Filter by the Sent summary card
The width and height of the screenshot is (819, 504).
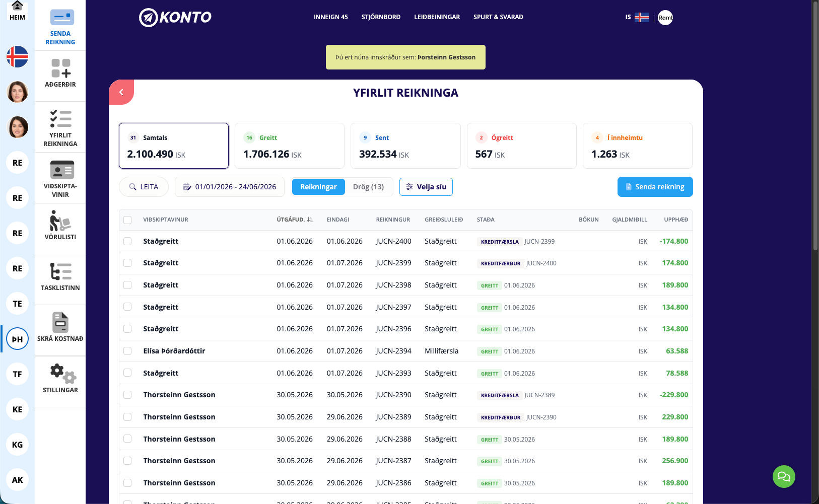405,146
